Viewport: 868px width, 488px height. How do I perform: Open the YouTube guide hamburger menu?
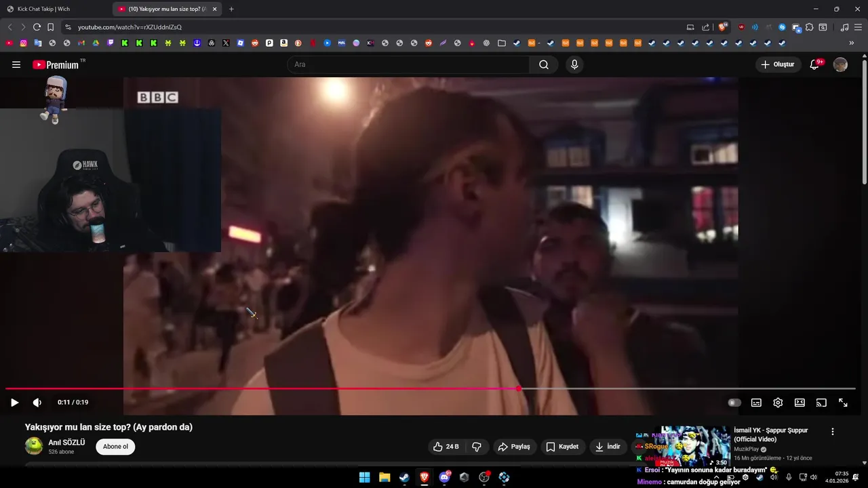click(16, 64)
